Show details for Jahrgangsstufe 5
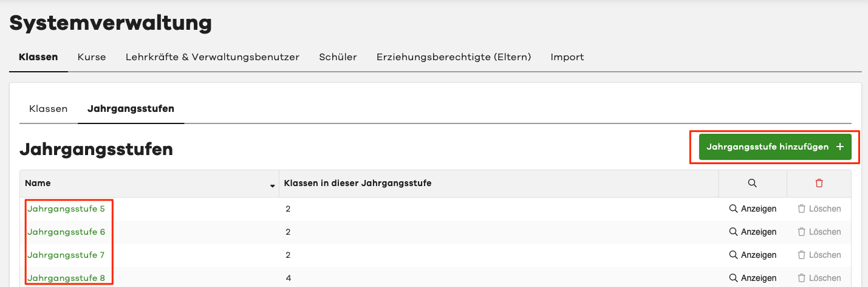This screenshot has width=868, height=287. [x=753, y=209]
